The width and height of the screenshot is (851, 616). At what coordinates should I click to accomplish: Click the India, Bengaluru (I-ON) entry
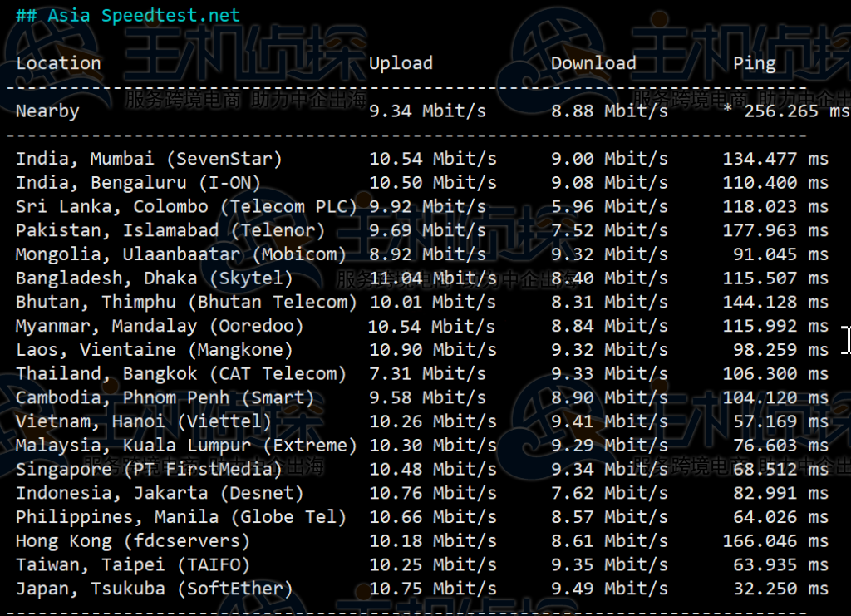coord(139,183)
